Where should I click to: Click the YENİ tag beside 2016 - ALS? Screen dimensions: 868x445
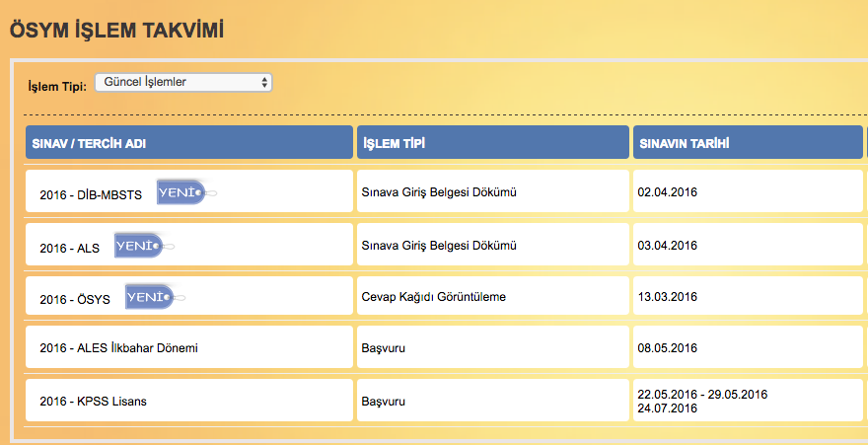139,246
